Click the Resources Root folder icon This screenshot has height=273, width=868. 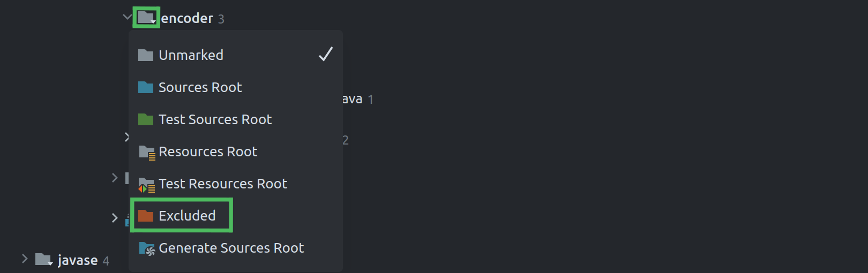(x=146, y=153)
